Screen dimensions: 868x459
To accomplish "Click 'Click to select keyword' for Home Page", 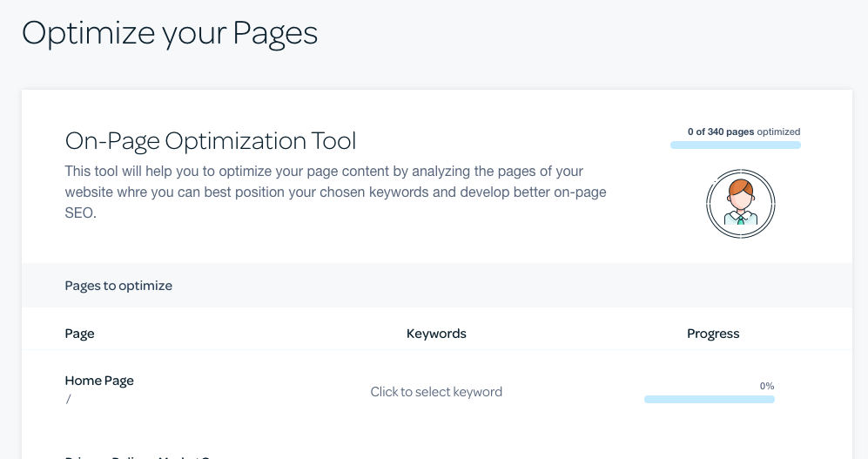I will click(x=436, y=391).
